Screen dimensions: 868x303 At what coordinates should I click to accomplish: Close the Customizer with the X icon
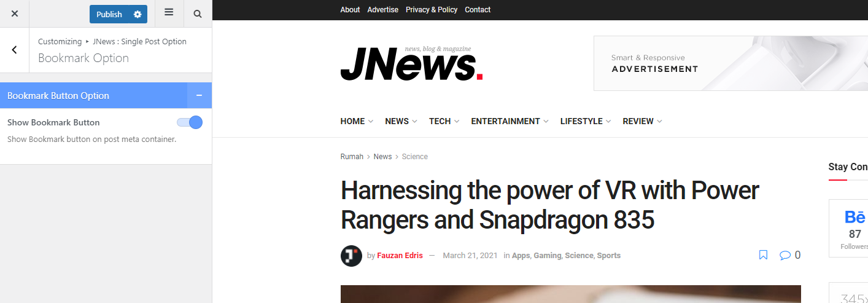15,14
